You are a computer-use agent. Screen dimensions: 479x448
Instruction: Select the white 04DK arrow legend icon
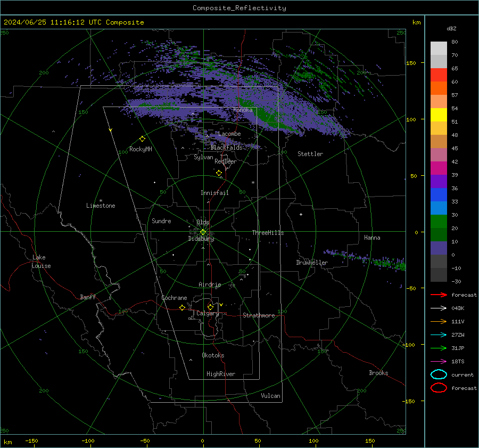439,308
